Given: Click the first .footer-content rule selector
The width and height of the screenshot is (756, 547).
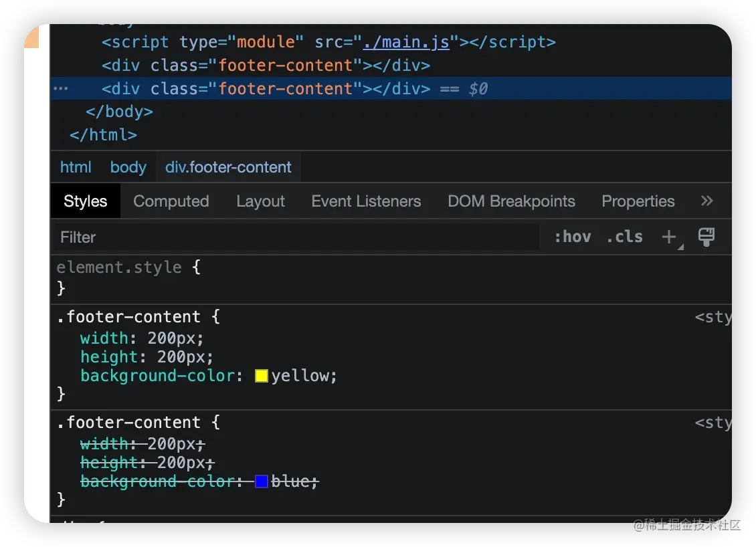Looking at the screenshot, I should point(128,317).
